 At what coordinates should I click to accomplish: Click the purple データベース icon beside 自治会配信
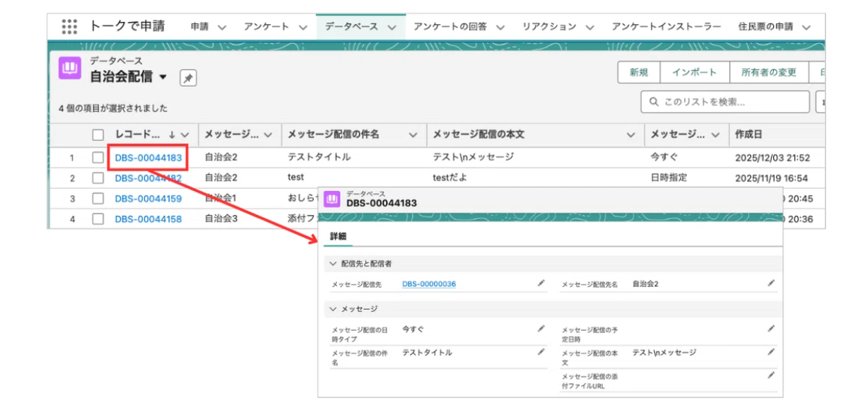pyautogui.click(x=70, y=69)
